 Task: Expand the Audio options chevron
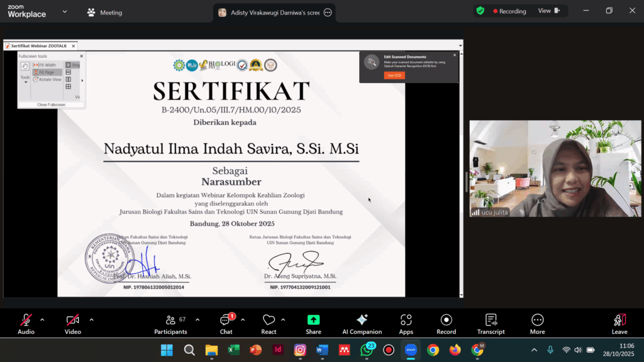coord(42,319)
